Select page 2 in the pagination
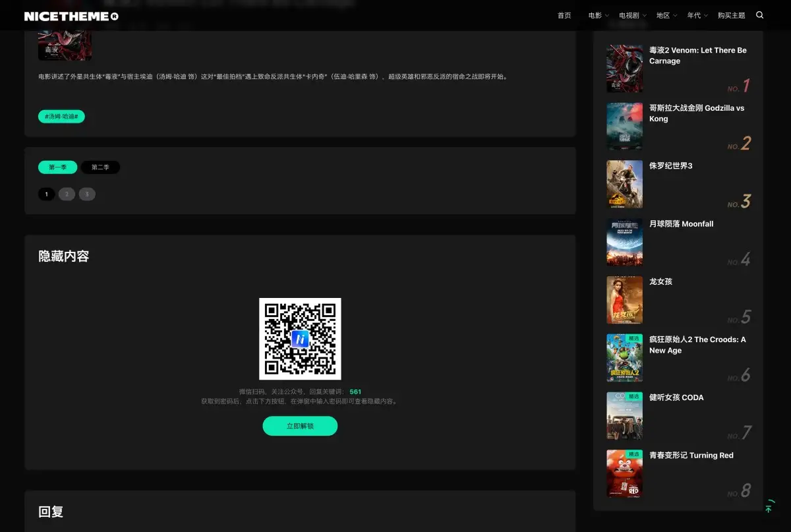Screen dimensions: 791x532 tap(67, 194)
